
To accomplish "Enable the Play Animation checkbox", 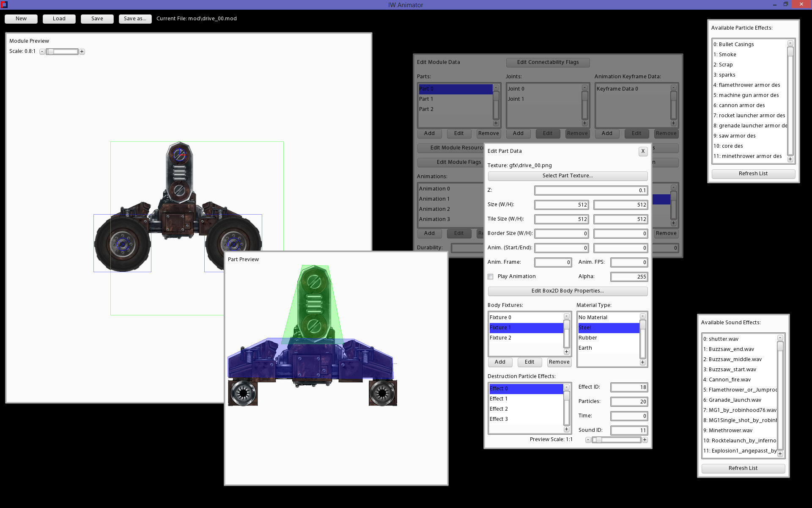I will coord(491,276).
